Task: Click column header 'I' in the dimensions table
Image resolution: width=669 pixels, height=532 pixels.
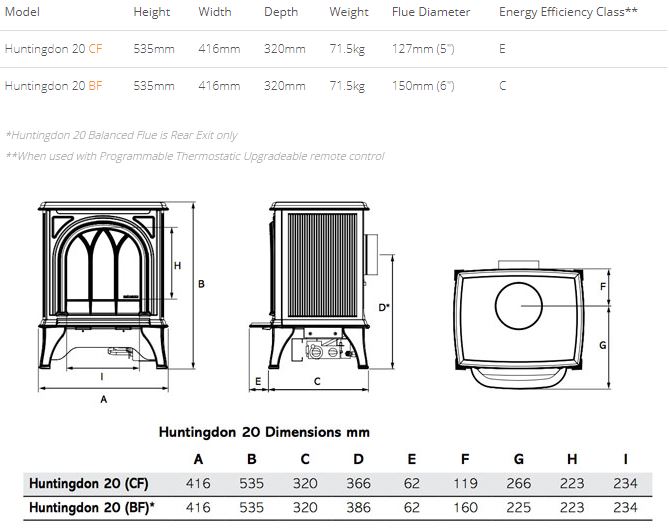Action: [x=625, y=459]
